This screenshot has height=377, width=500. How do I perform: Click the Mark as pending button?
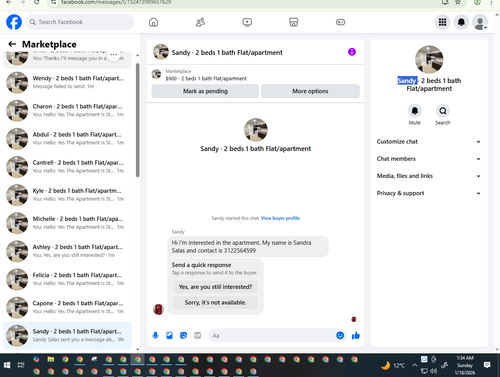[205, 91]
